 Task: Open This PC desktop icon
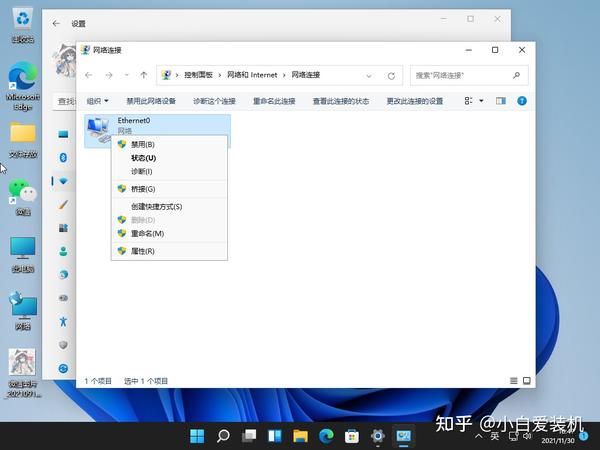click(x=23, y=255)
